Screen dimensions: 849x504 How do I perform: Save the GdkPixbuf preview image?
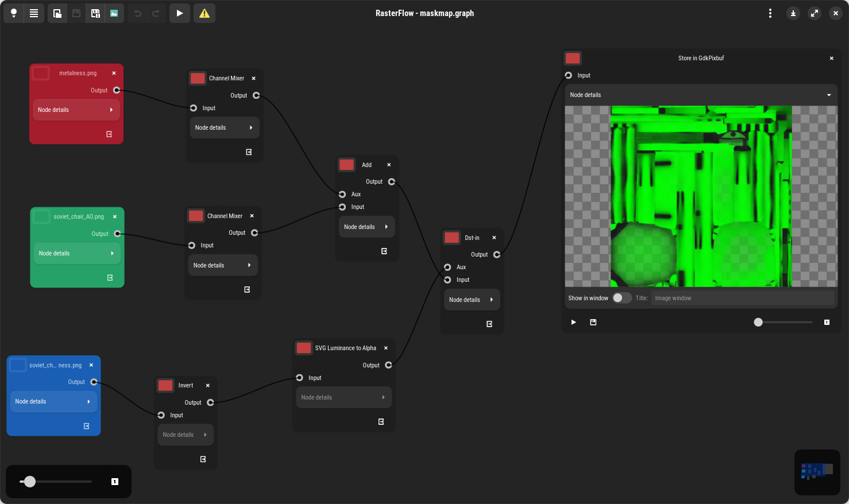tap(593, 322)
